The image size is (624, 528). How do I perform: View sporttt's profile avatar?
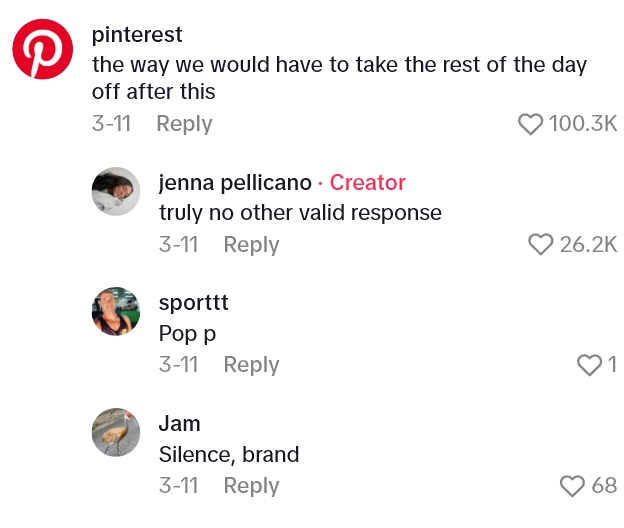(x=115, y=311)
